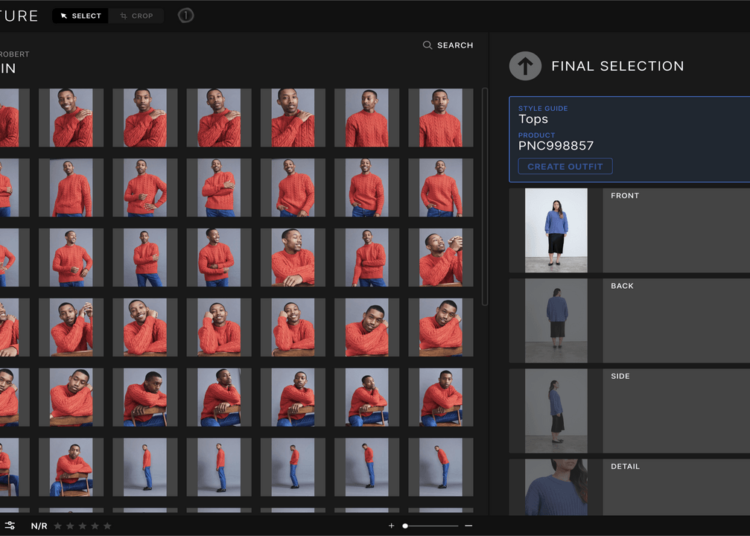Select sixth-row seated photo in second column

pos(71,467)
